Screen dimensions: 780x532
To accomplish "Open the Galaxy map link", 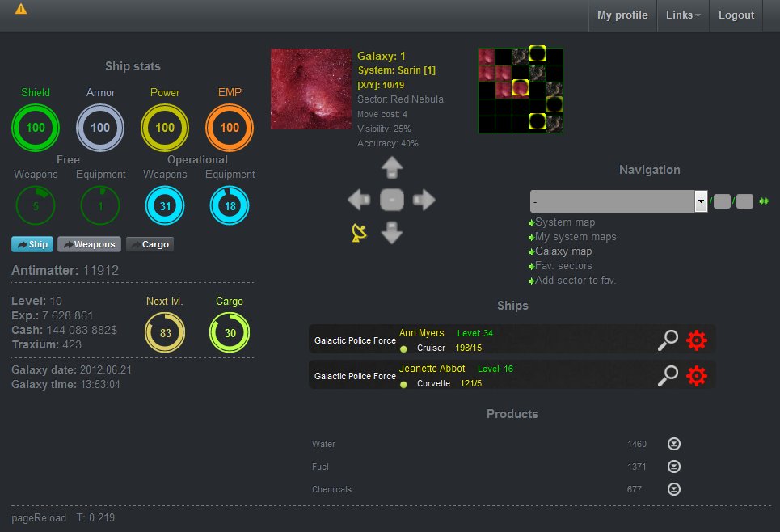I will (x=563, y=251).
